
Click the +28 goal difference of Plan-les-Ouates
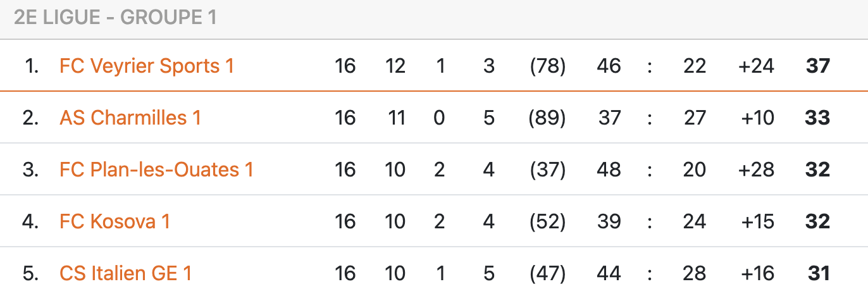pos(756,170)
